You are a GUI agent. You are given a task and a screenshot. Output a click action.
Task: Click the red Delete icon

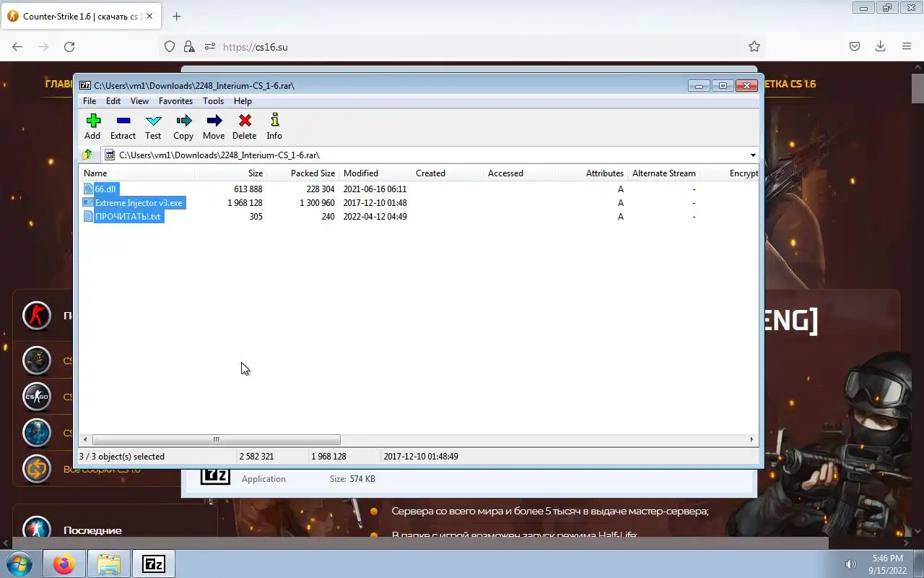coord(245,121)
